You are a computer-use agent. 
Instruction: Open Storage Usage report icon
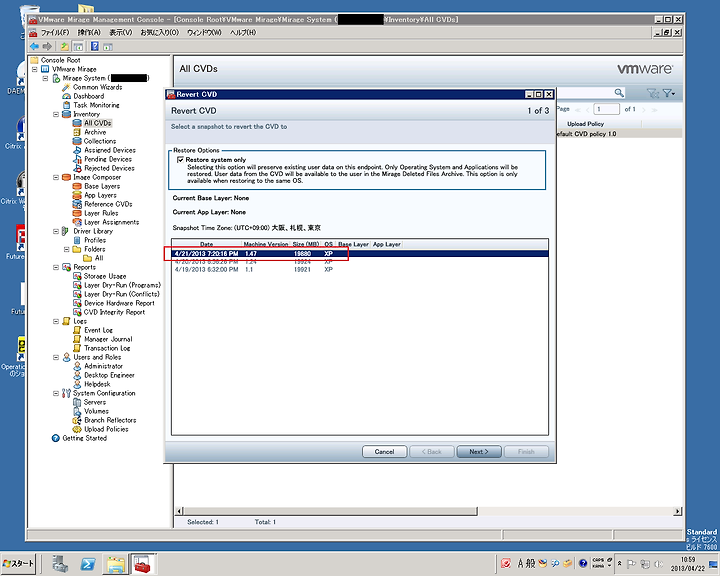coord(77,276)
